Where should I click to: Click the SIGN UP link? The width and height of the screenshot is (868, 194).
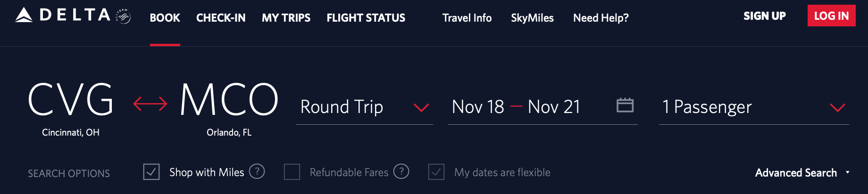pos(764,16)
